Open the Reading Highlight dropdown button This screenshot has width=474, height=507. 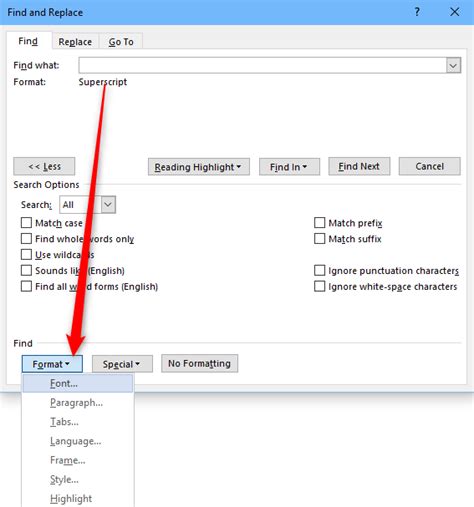(x=199, y=167)
